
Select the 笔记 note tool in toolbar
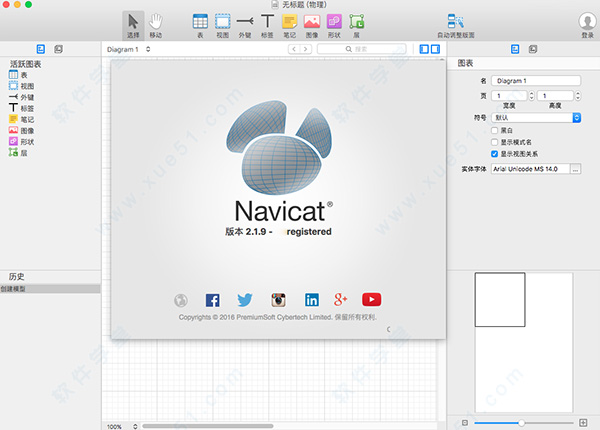[x=290, y=25]
